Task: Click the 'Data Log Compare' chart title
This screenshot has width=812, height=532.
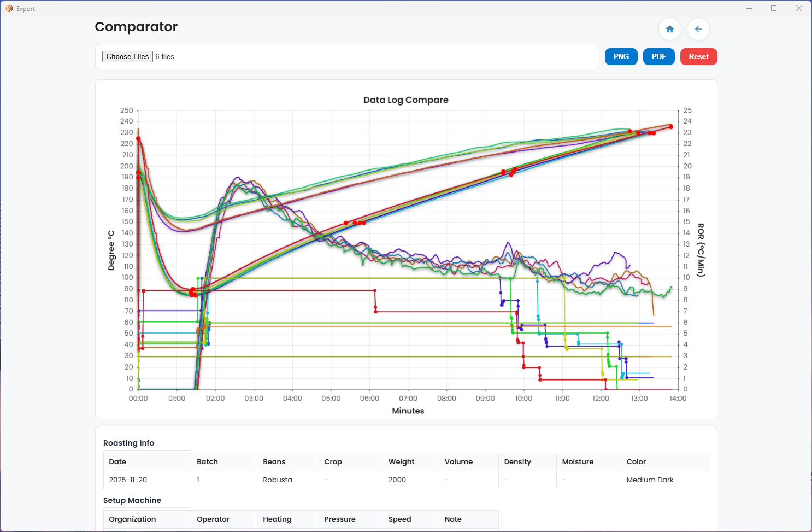Action: [x=405, y=100]
